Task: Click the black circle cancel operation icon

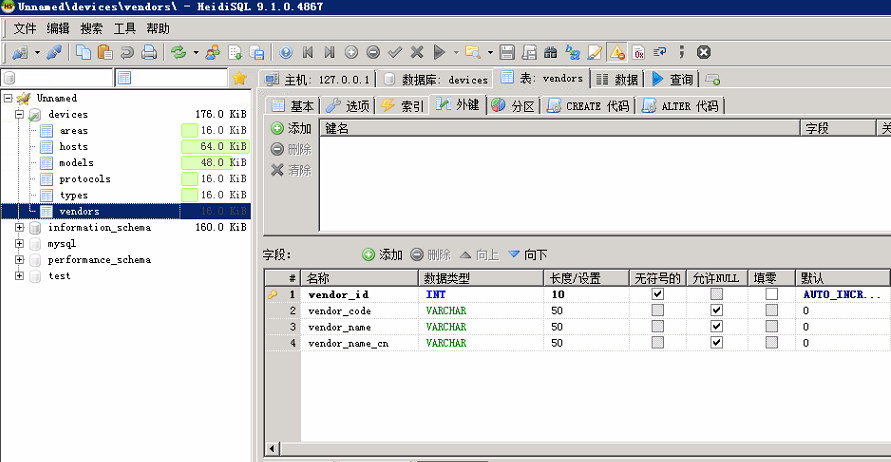Action: (x=703, y=52)
